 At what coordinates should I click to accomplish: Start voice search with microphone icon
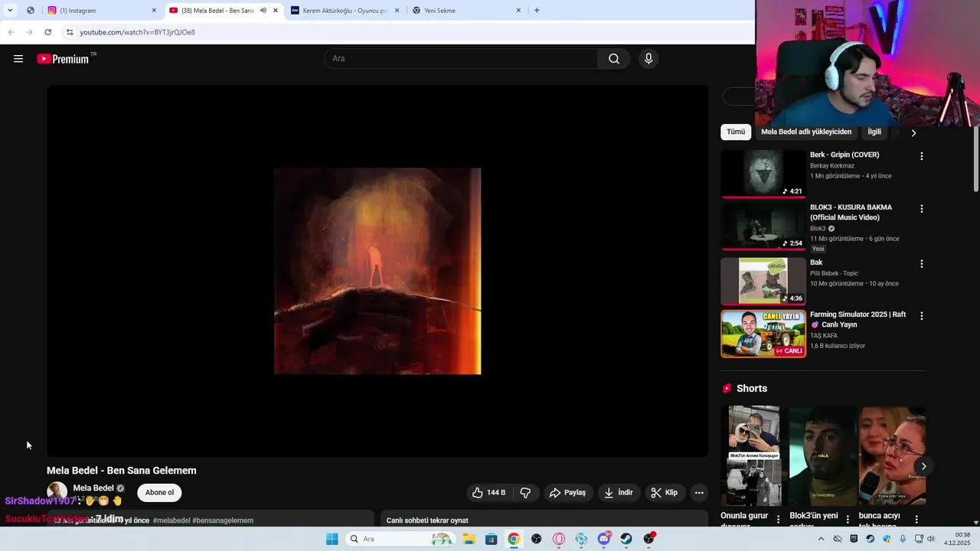pyautogui.click(x=648, y=59)
